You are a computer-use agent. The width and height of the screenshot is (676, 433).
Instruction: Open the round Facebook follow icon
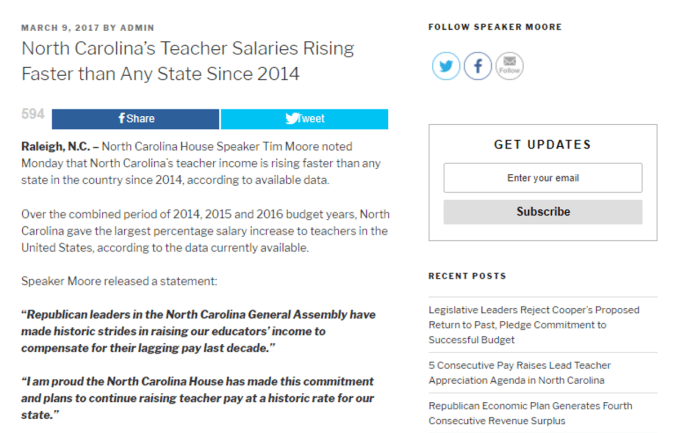[478, 67]
